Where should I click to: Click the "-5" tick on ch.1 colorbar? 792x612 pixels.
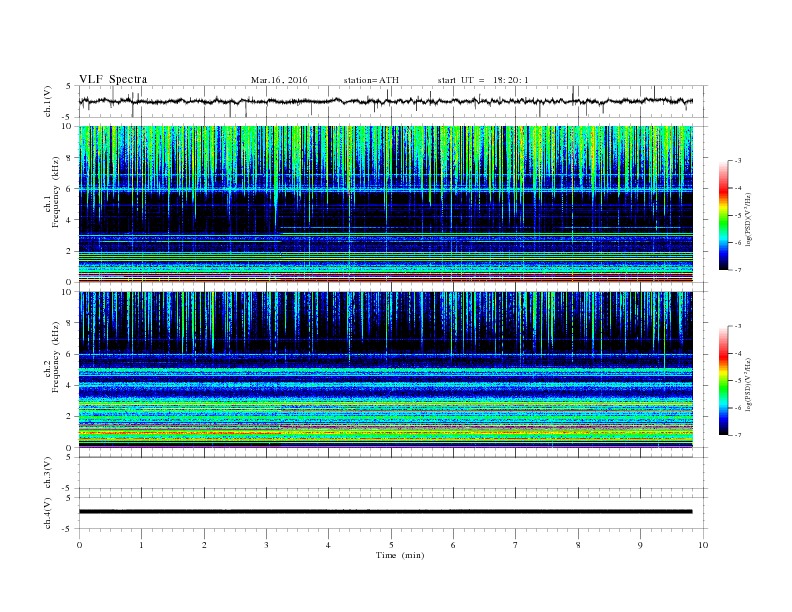coord(737,216)
